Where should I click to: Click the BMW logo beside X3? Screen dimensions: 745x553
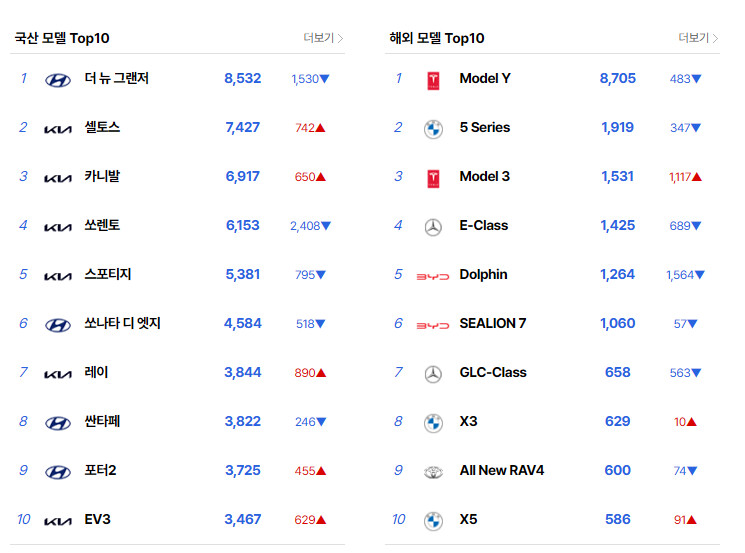pyautogui.click(x=433, y=423)
